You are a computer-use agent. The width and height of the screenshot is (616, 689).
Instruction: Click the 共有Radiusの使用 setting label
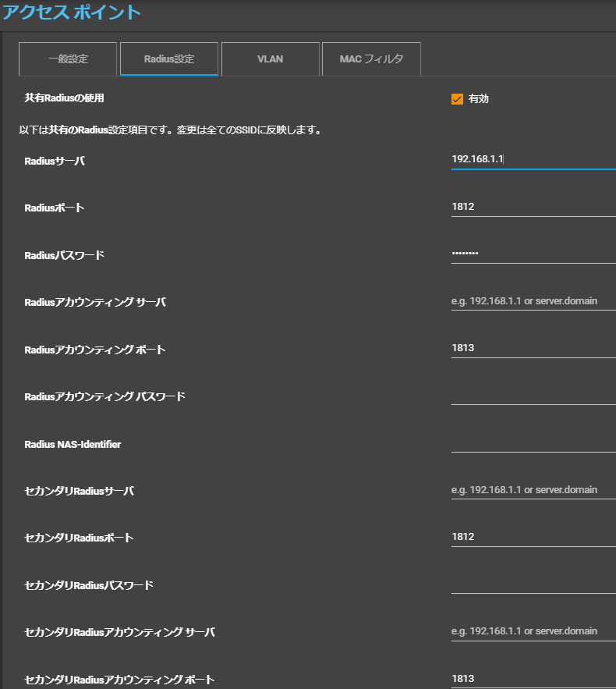64,98
